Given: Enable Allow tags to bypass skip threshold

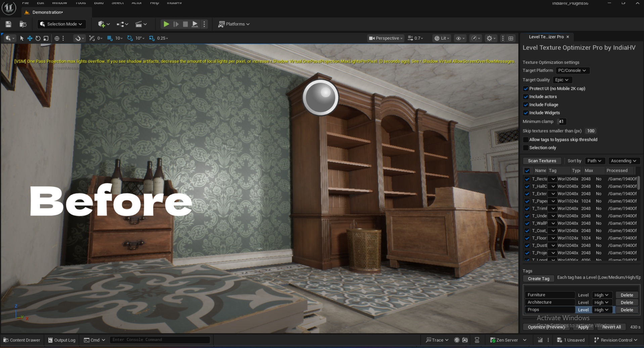Looking at the screenshot, I should click(x=526, y=140).
